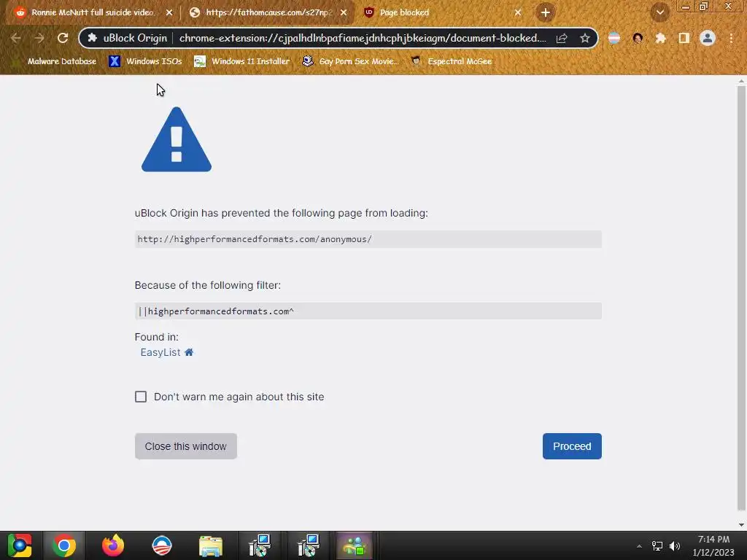
Task: Bookmark this page with the star icon
Action: pos(585,38)
